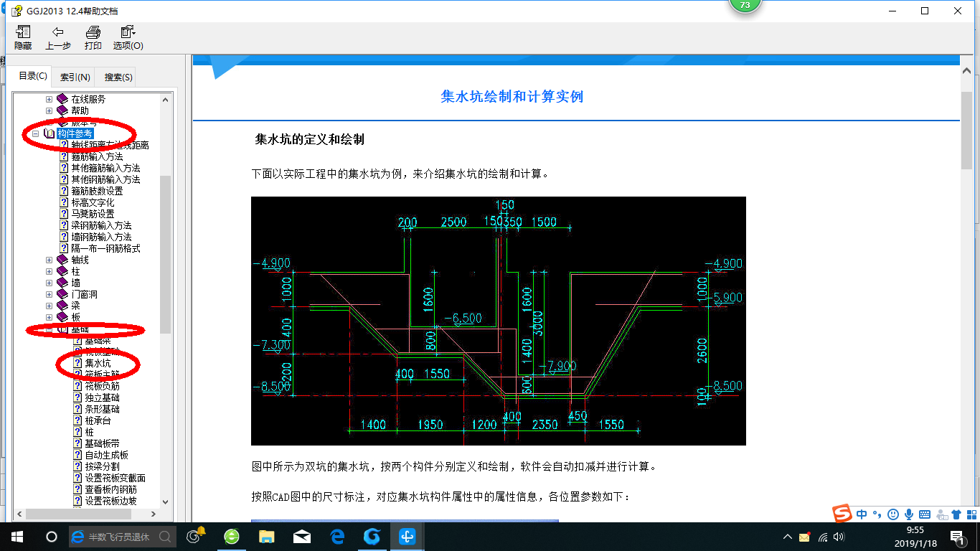Go back with the 上一步 button

[58, 38]
